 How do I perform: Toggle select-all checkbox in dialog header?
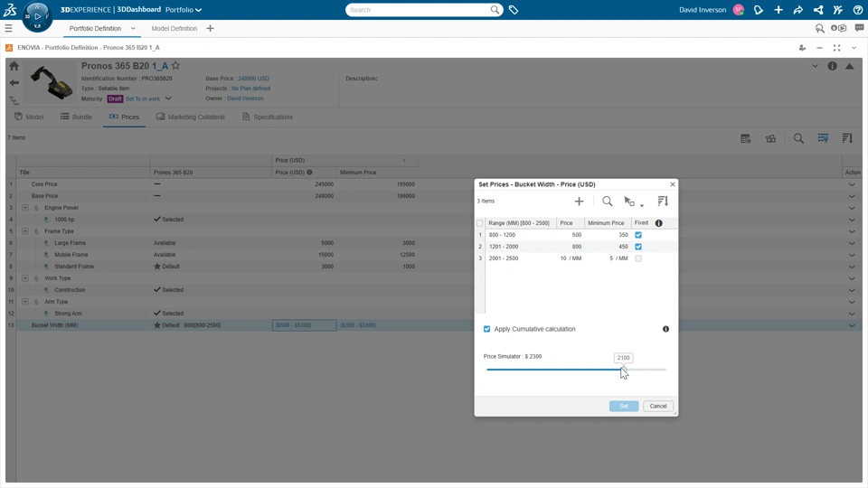[x=480, y=223]
